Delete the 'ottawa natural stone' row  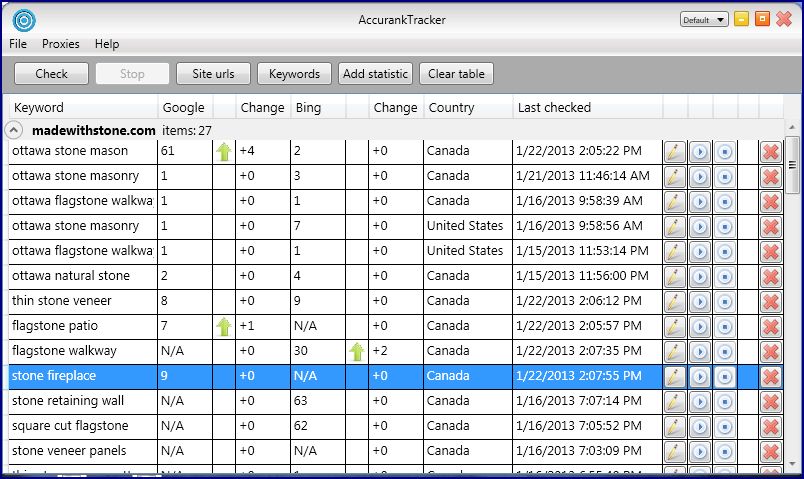[x=771, y=277]
